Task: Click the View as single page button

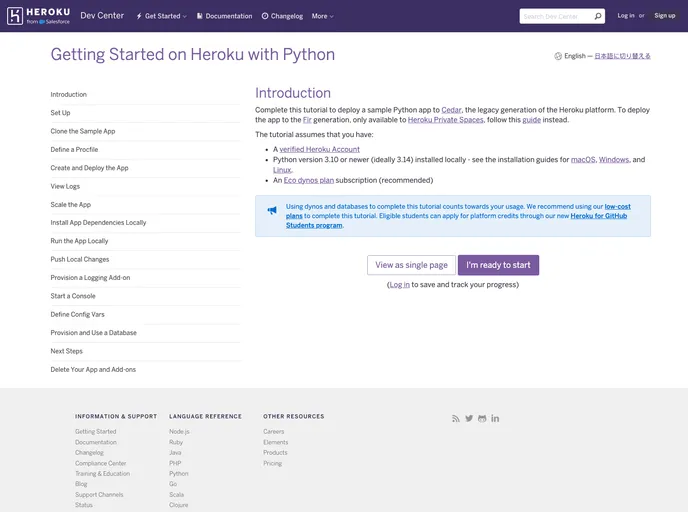Action: tap(411, 265)
